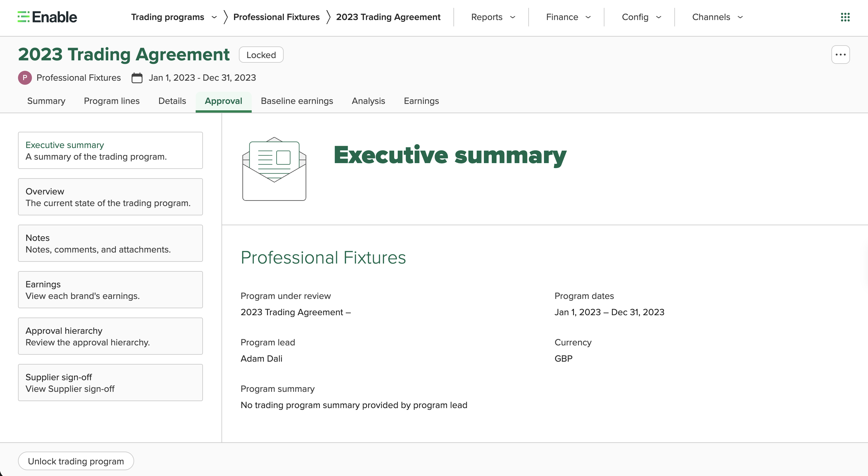
Task: Switch to the Analysis tab
Action: click(x=368, y=101)
